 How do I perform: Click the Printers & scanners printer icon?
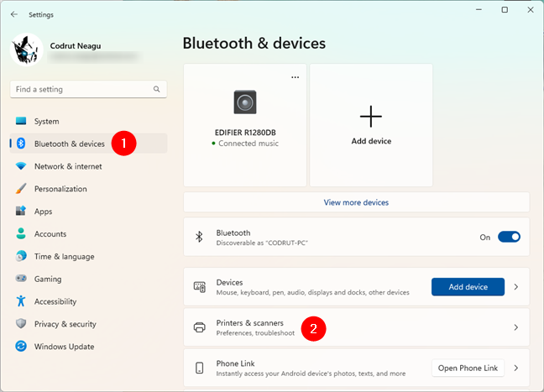coord(200,327)
